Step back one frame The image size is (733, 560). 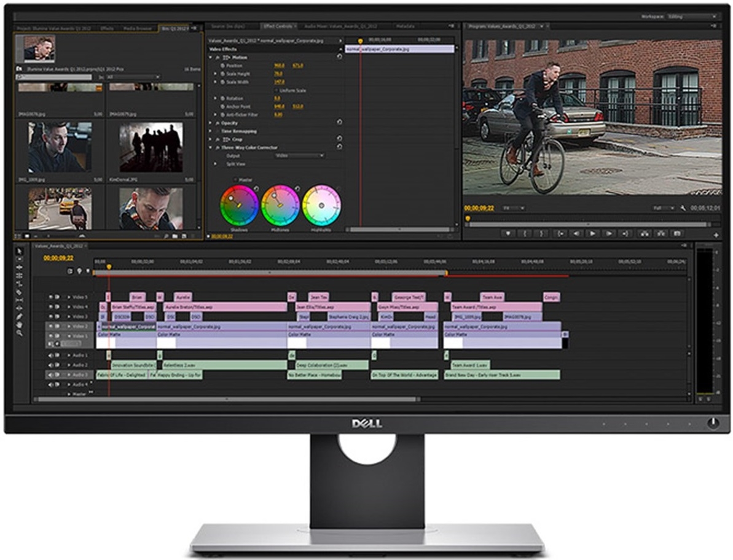pos(576,233)
